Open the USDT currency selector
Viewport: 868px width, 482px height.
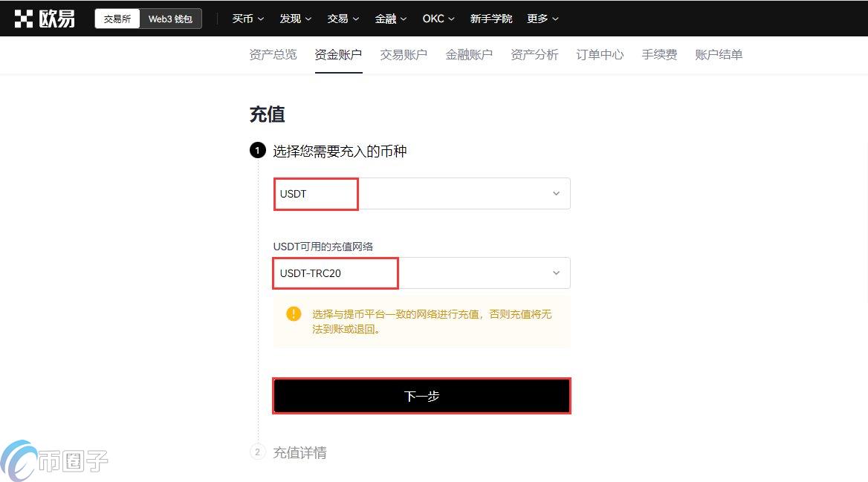[x=422, y=194]
